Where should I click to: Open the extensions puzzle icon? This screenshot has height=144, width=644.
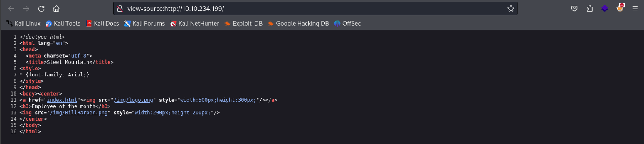pos(590,9)
